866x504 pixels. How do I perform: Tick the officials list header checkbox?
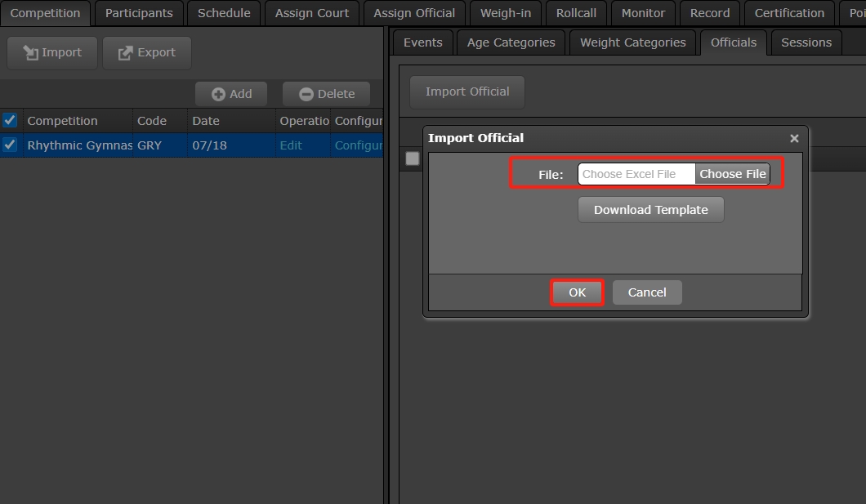(413, 158)
